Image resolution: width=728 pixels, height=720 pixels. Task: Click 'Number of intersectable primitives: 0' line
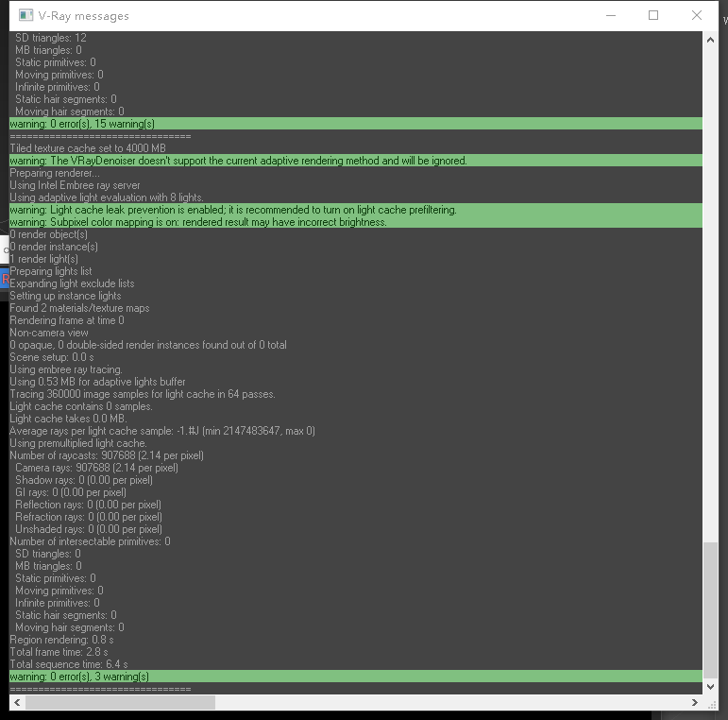(x=90, y=541)
